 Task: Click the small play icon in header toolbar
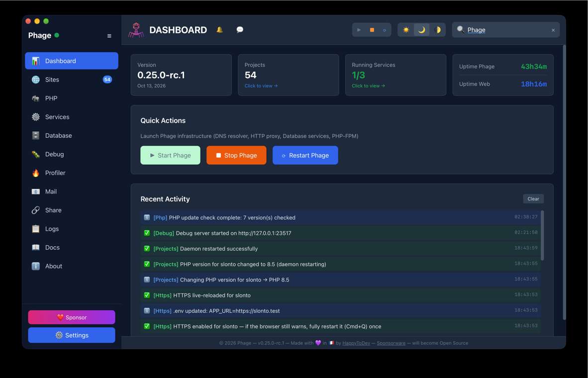tap(359, 30)
